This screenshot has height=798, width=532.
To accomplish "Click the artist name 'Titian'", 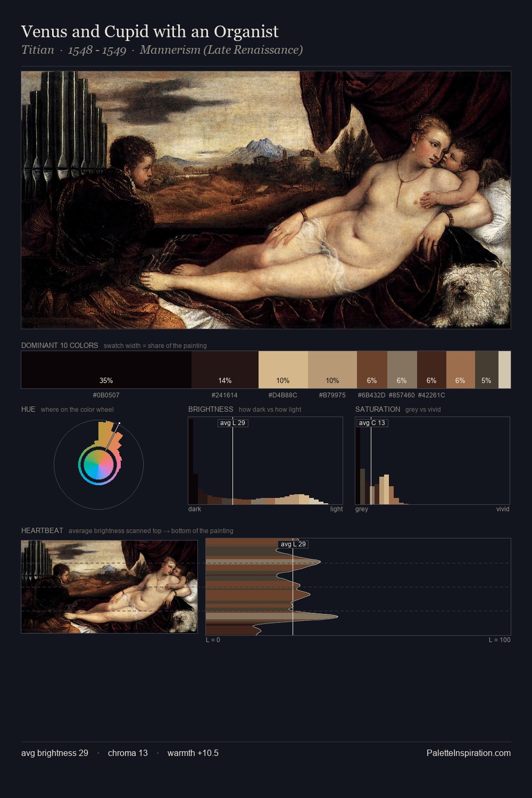I will [x=38, y=50].
